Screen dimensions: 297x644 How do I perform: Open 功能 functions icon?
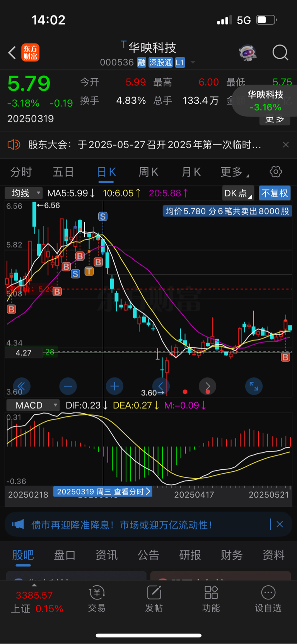pyautogui.click(x=211, y=599)
